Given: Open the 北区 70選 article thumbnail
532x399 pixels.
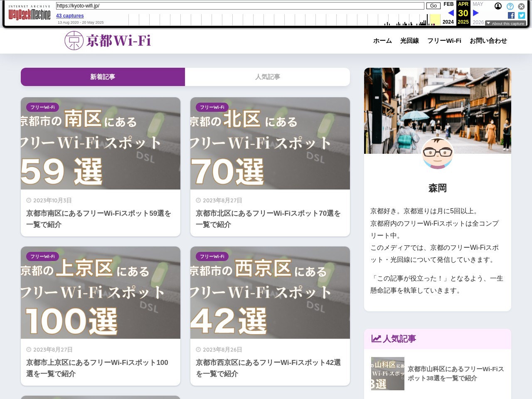Looking at the screenshot, I should pos(270,143).
